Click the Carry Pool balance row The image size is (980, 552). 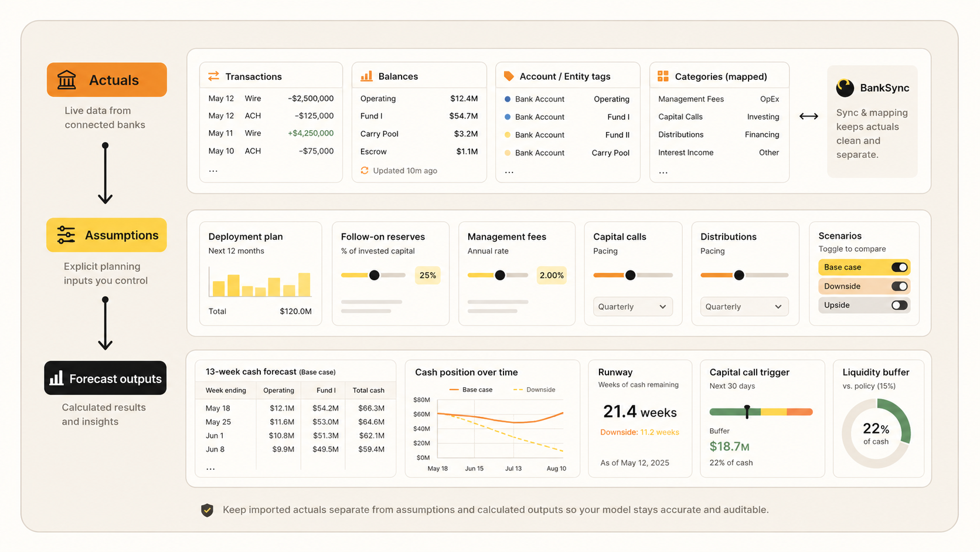click(419, 134)
